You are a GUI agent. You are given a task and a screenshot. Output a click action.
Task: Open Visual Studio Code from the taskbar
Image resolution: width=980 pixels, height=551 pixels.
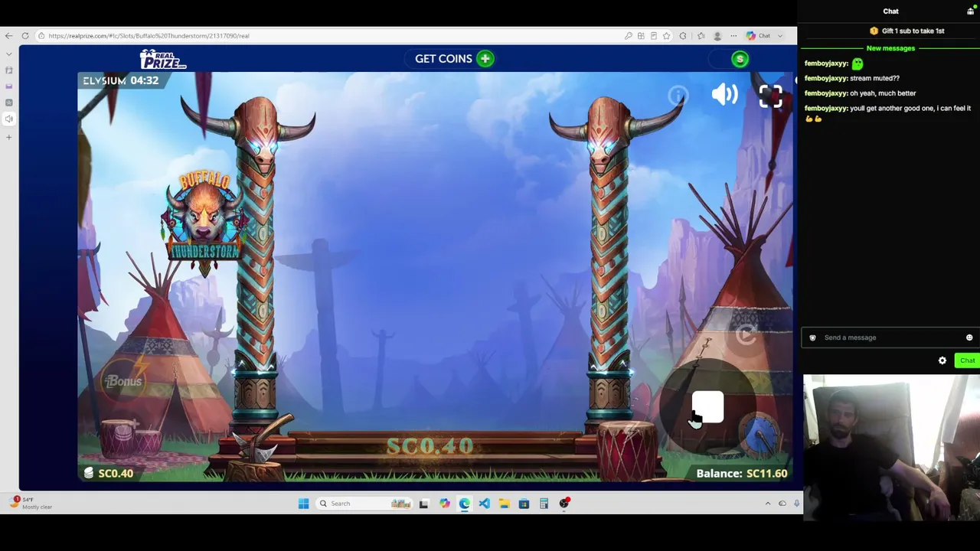click(x=484, y=503)
